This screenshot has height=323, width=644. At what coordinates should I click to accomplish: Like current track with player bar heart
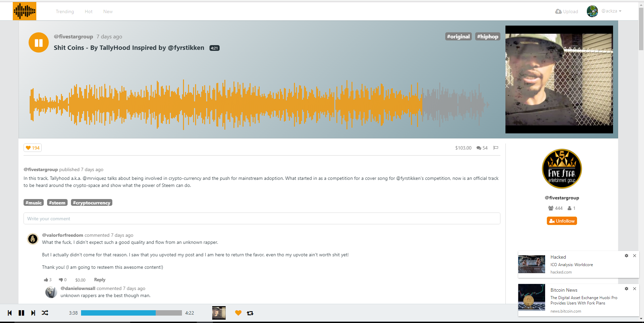click(238, 313)
